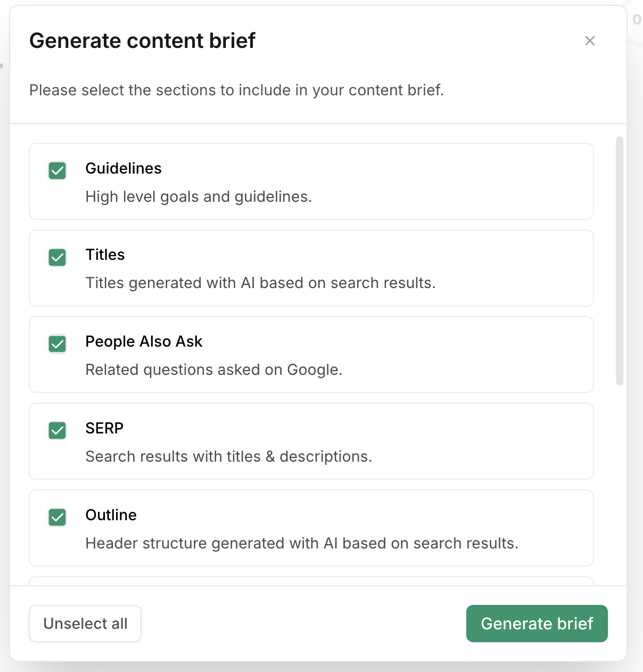Click 'Related questions asked on Google' text
This screenshot has width=643, height=672.
[213, 370]
